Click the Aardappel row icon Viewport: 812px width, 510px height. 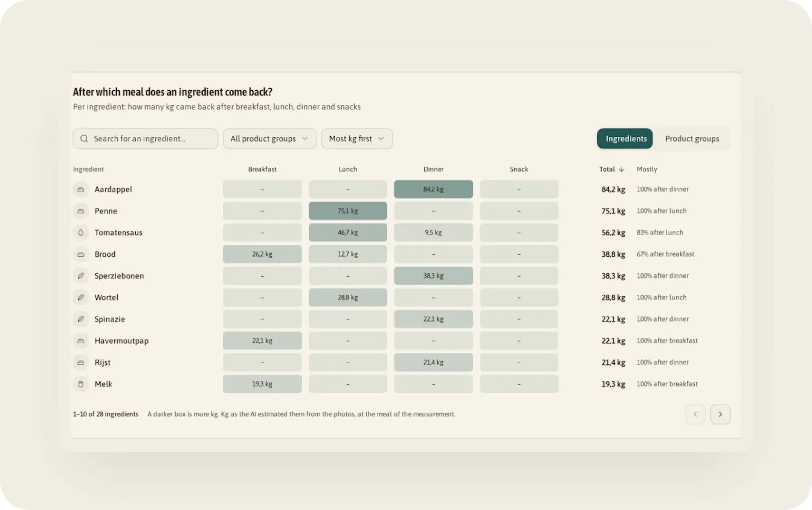coord(81,189)
